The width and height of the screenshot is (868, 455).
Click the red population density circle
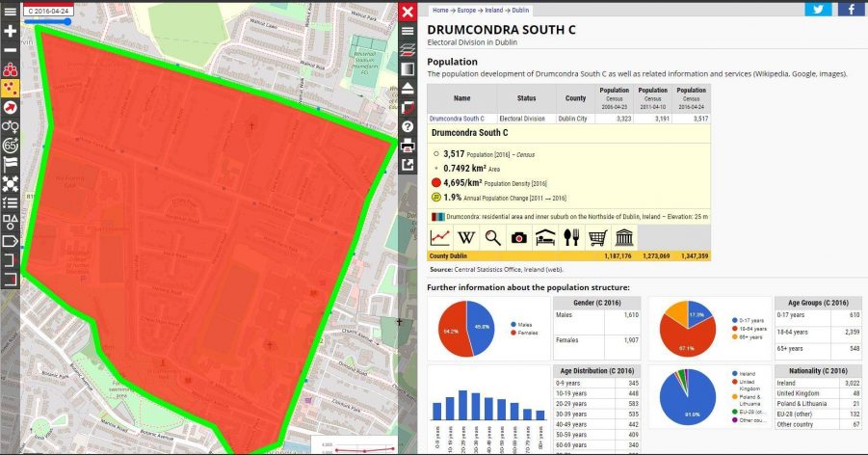[x=436, y=182]
